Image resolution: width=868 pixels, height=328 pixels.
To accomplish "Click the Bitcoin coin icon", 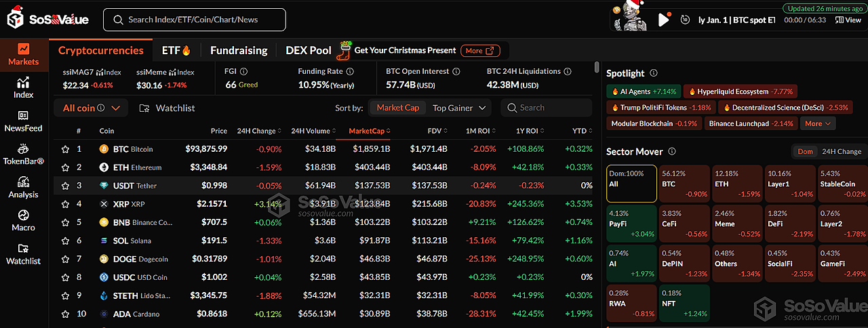I will coord(104,149).
